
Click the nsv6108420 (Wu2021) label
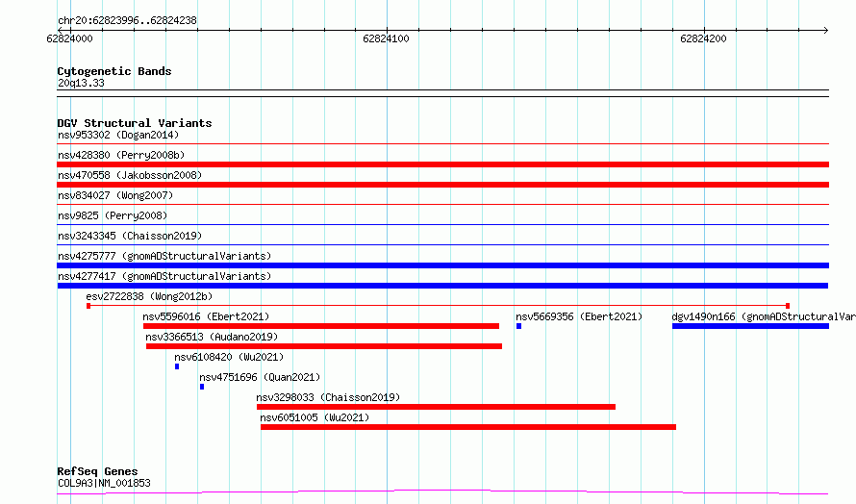(229, 357)
